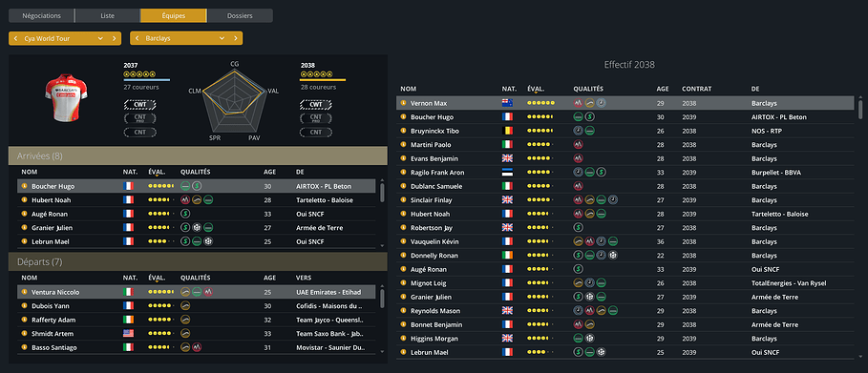Image resolution: width=868 pixels, height=373 pixels.
Task: Click the stopwatch quality icon for Bruyninckx Tibo
Action: (578, 131)
